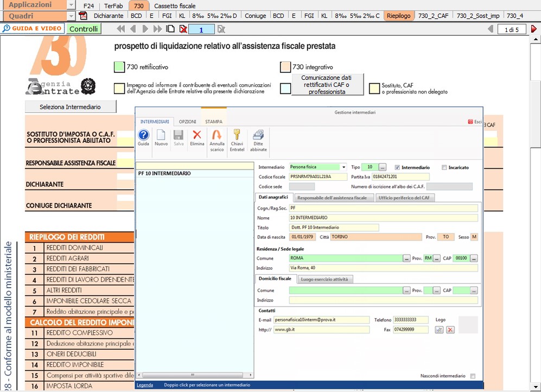Open Chiavi Entratel key icon

(237, 135)
